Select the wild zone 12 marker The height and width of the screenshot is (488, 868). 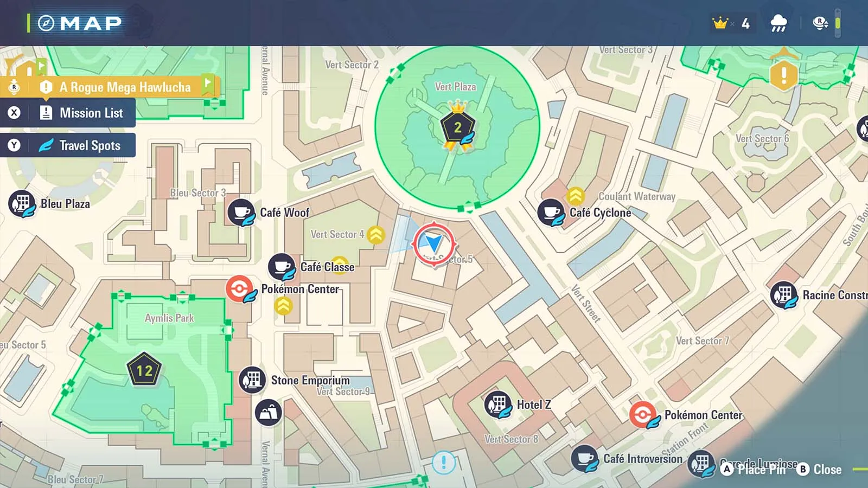click(144, 370)
